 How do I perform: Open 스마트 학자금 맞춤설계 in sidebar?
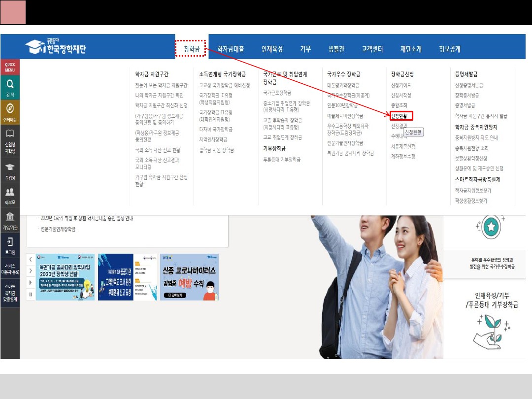(10, 292)
